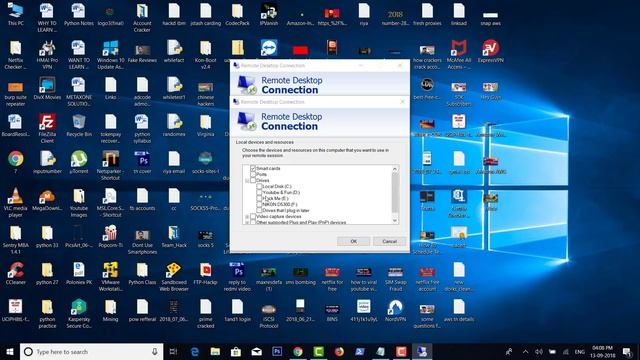Click the device list scroll down arrow
Image resolution: width=640 pixels, height=360 pixels.
(395, 221)
